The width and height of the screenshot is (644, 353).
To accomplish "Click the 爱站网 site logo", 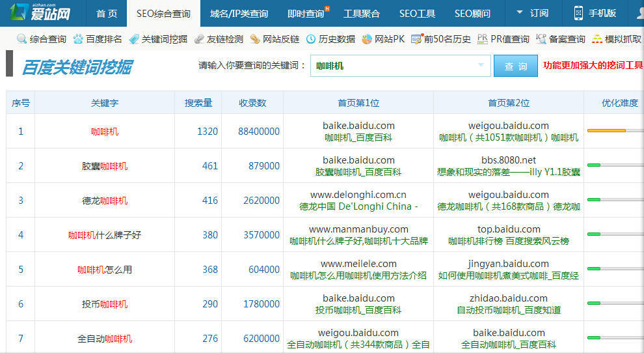I will 40,12.
